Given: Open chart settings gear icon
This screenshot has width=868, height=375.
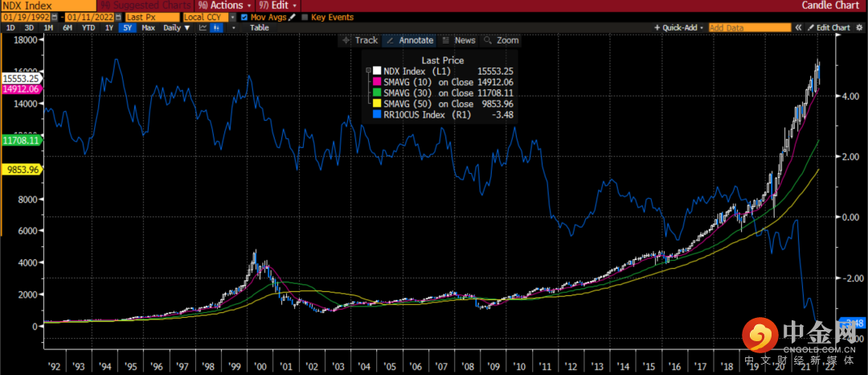Looking at the screenshot, I should (859, 27).
